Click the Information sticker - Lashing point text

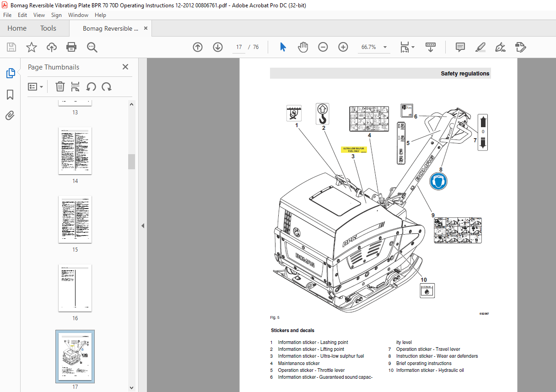pos(313,342)
